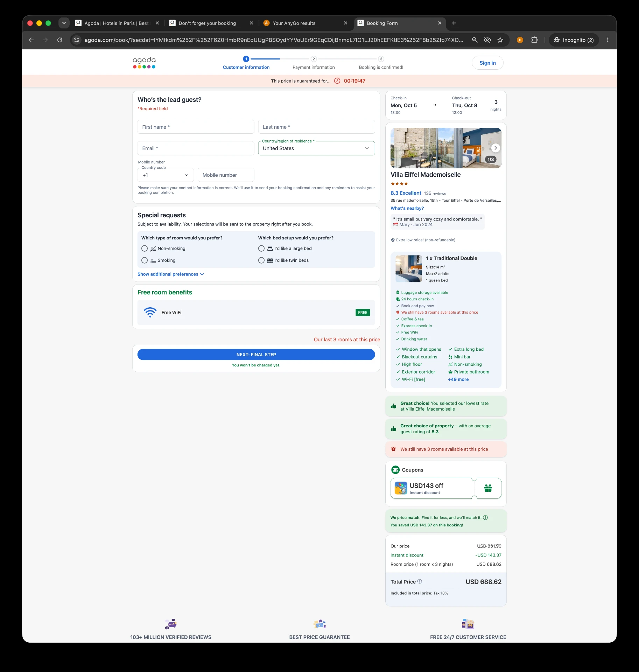Viewport: 639px width, 672px height.
Task: Click the third-party cookies blocked eye icon
Action: (x=487, y=40)
